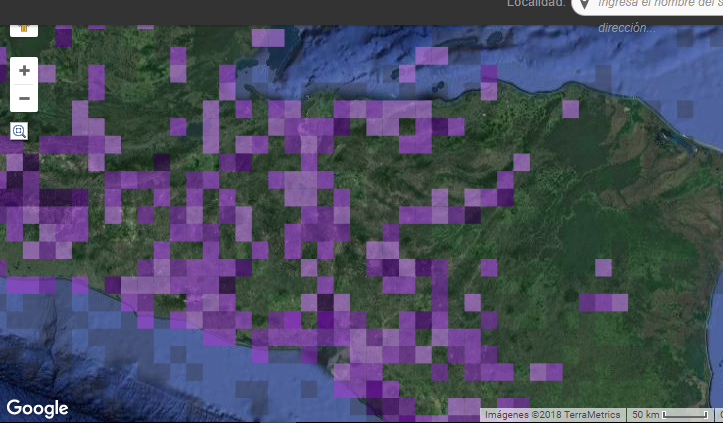Image resolution: width=723 pixels, height=423 pixels.
Task: Zoom in with the plus button
Action: pos(24,71)
